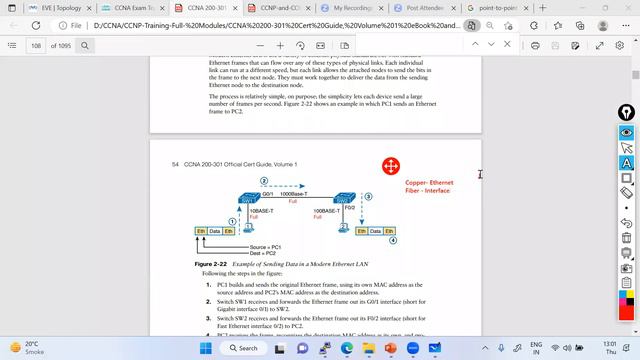This screenshot has width=640, height=360.
Task: Open the clock showing 13:01
Action: [x=610, y=348]
